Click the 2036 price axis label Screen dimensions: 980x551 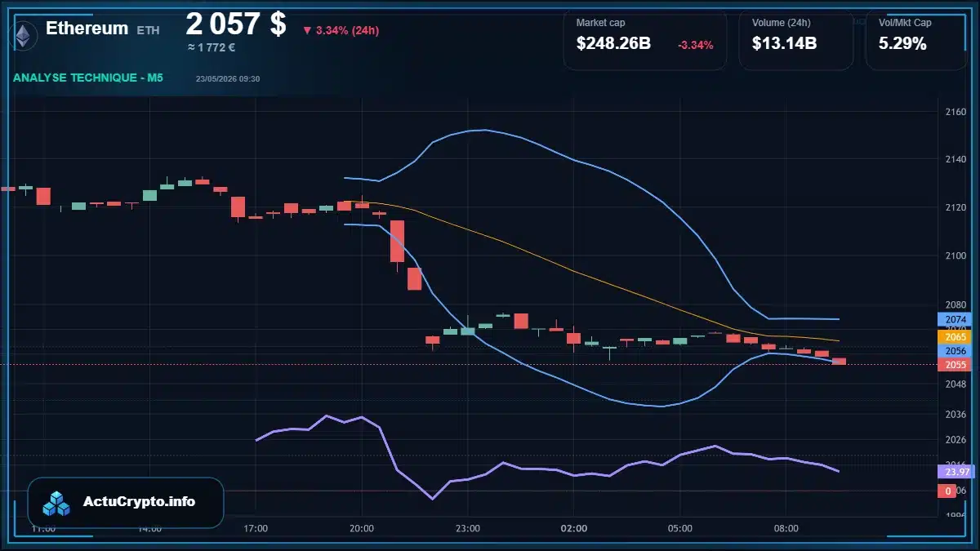pos(955,415)
